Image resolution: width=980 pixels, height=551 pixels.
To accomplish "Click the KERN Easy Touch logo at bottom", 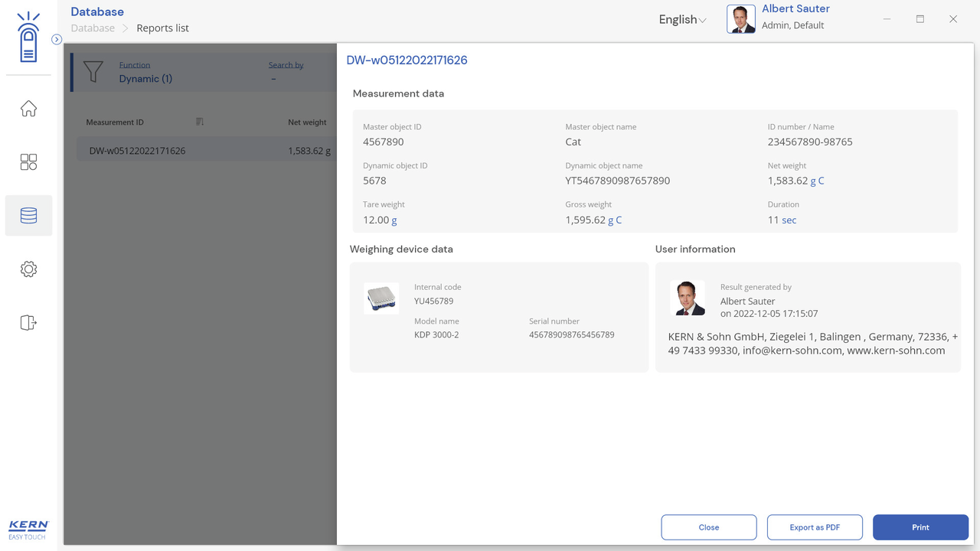I will tap(28, 530).
